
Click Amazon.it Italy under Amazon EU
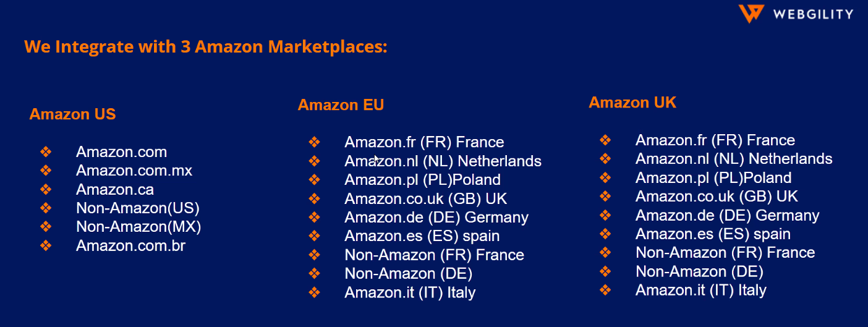(410, 292)
